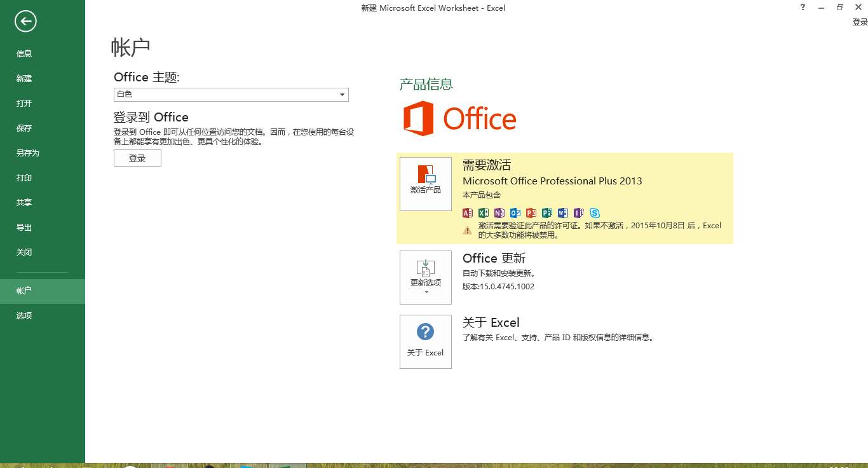This screenshot has width=868, height=468.
Task: Click the Word icon in product list
Action: coord(563,213)
